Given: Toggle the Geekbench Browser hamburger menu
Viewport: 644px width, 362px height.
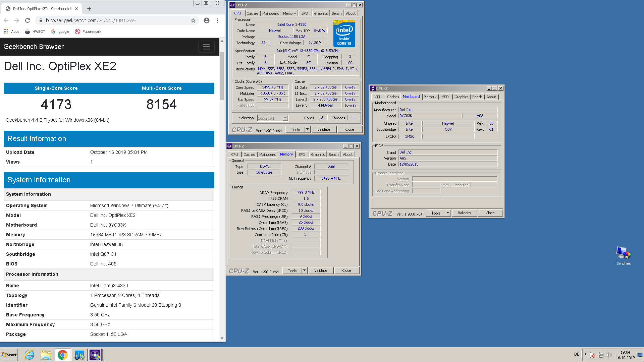Looking at the screenshot, I should tap(206, 47).
